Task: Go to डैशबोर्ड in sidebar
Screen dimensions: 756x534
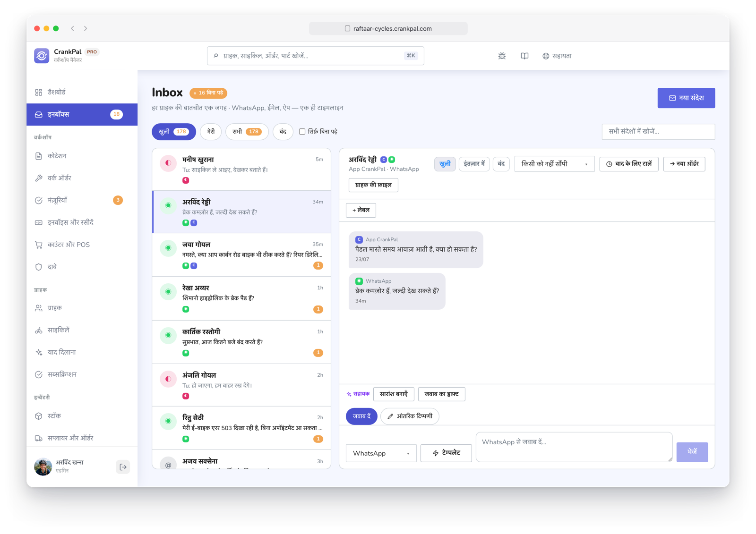Action: pyautogui.click(x=82, y=92)
